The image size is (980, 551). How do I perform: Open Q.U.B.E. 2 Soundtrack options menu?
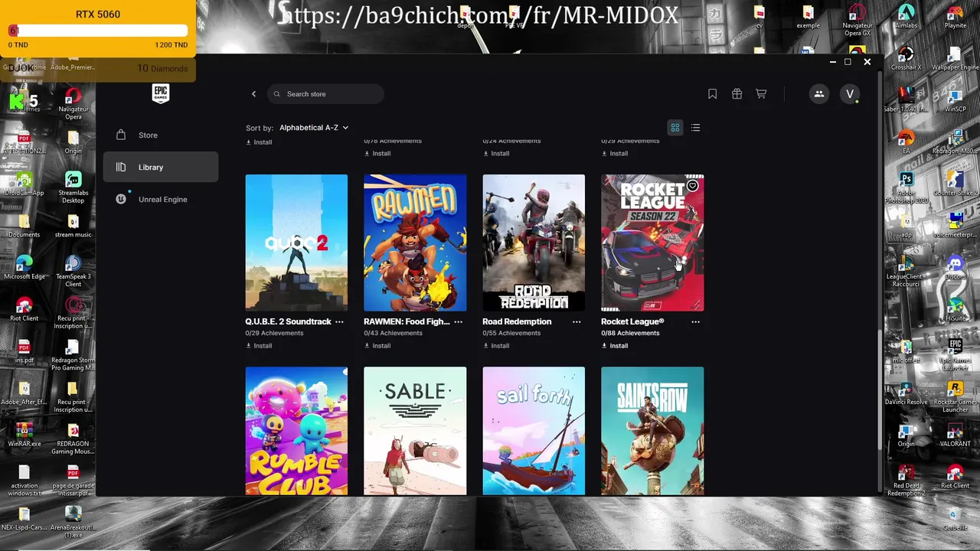click(x=339, y=322)
